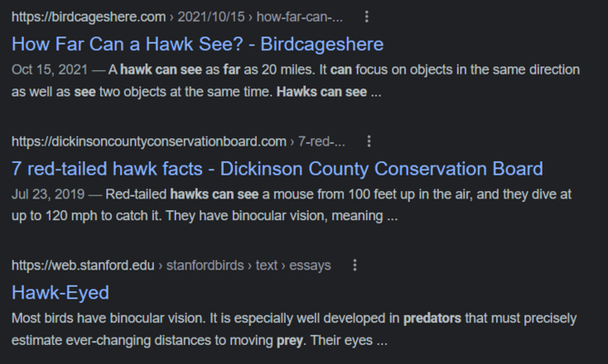Viewport: 608px width, 364px height.
Task: Open the three-dot menu beside birdcageshere.com result
Action: (367, 16)
